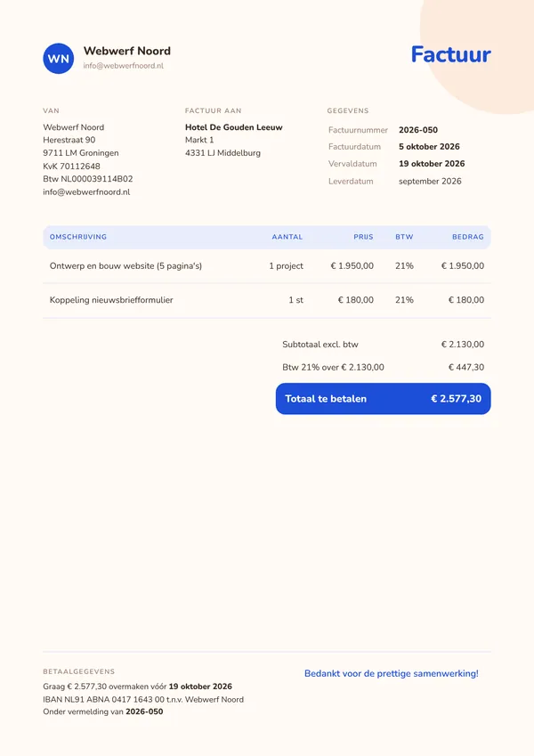Click the € 180,00 amount cell
Viewport: 534px width, 756px height.
click(466, 300)
